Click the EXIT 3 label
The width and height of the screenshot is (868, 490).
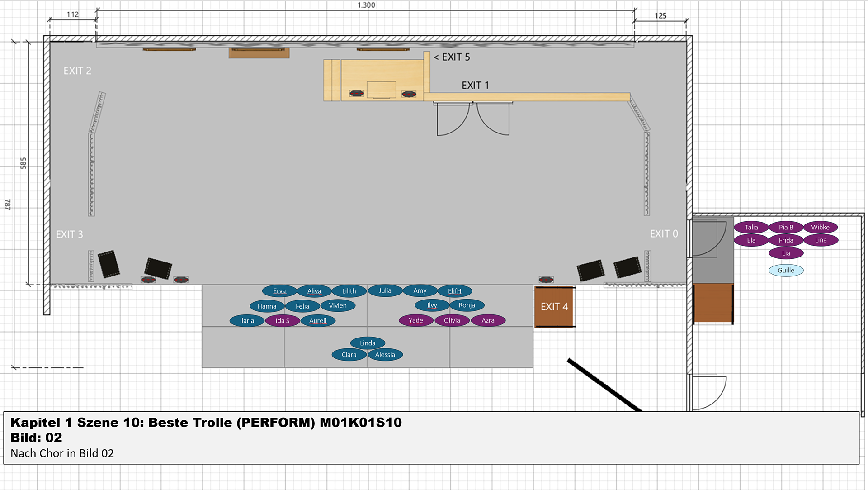pyautogui.click(x=69, y=234)
